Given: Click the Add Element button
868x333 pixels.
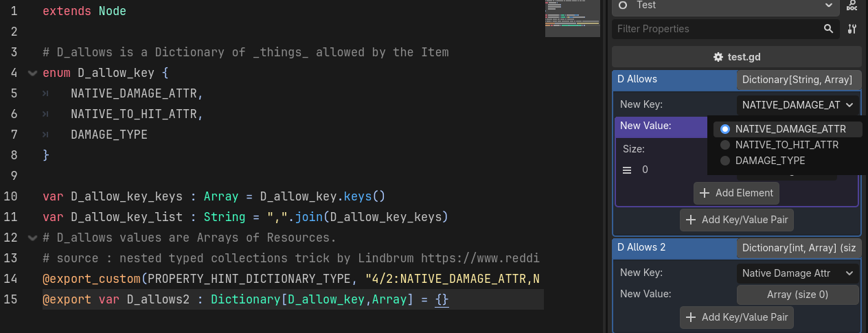Looking at the screenshot, I should [736, 193].
